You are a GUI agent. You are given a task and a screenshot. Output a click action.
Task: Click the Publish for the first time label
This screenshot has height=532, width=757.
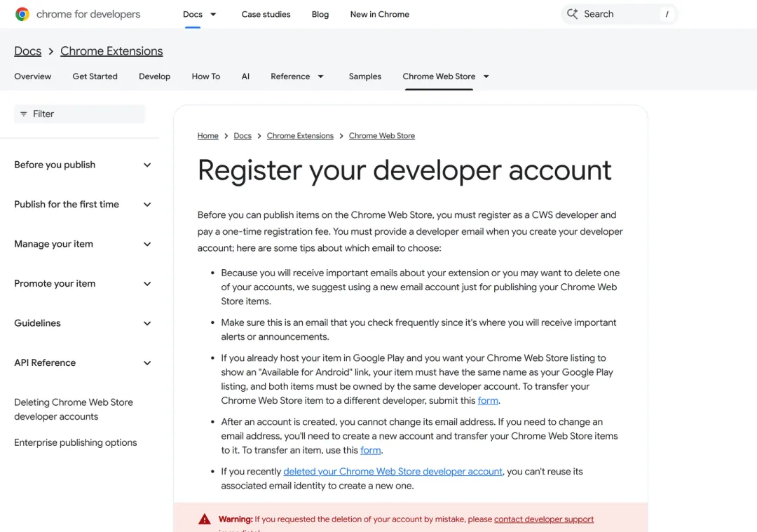(66, 205)
